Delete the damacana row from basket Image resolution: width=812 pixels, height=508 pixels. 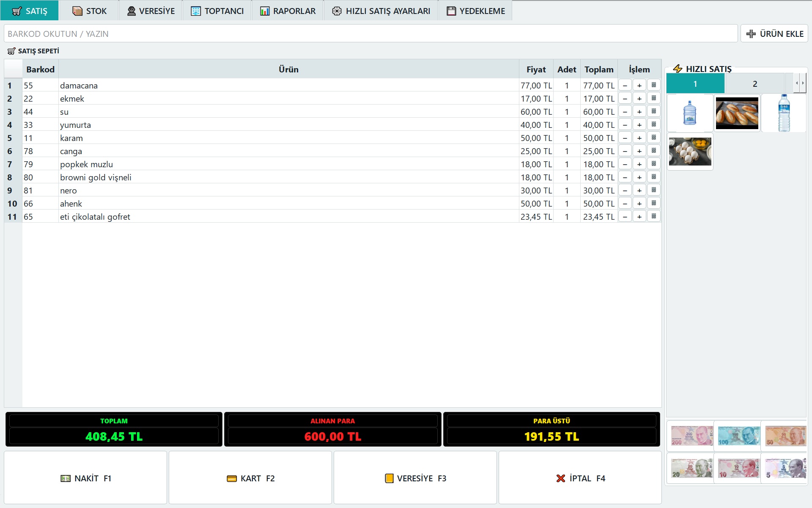pos(654,85)
